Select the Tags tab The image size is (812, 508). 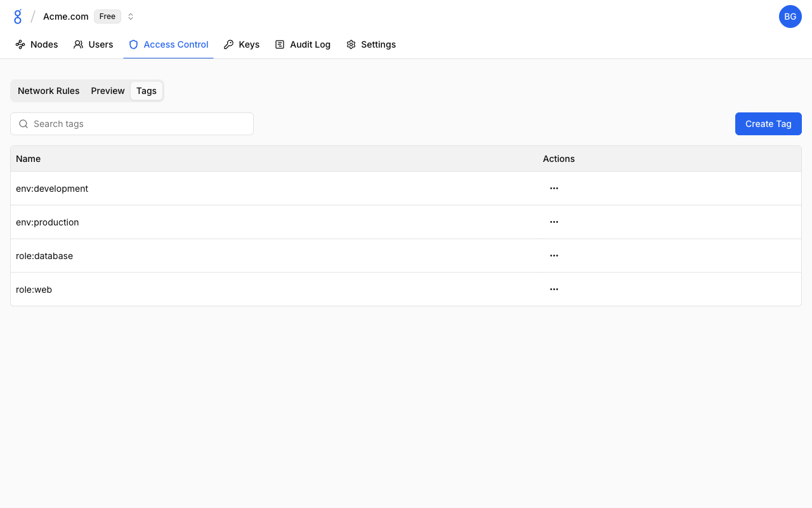(147, 91)
